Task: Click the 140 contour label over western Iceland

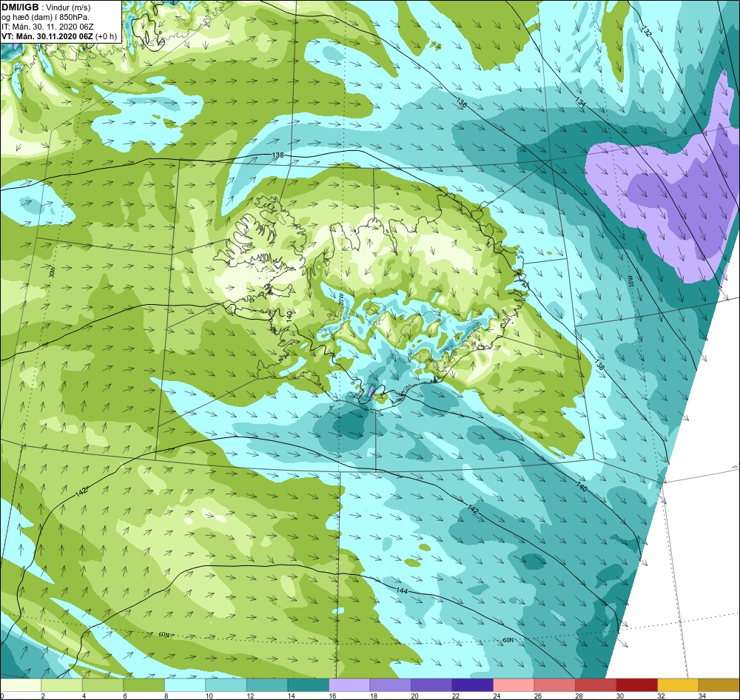Action: pos(289,316)
